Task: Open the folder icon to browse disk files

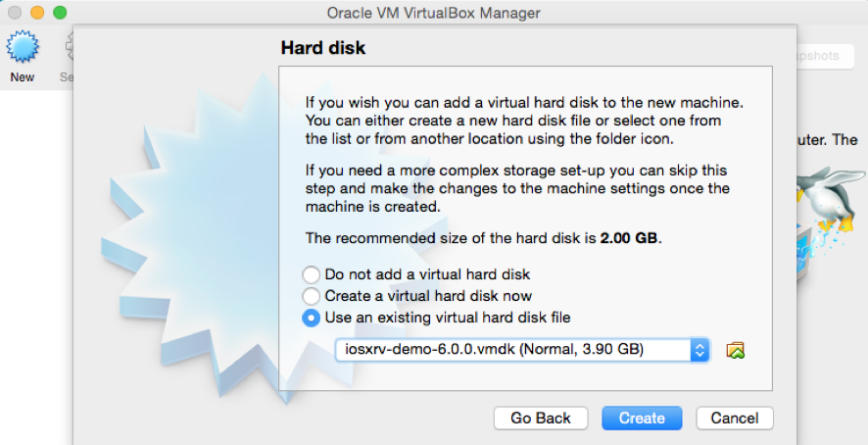Action: 735,350
